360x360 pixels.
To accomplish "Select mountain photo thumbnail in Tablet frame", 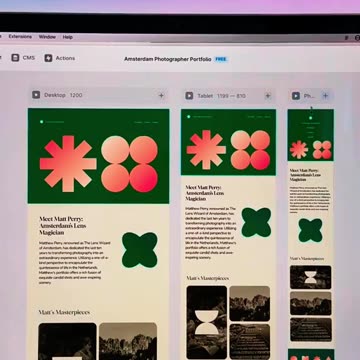I will [250, 303].
